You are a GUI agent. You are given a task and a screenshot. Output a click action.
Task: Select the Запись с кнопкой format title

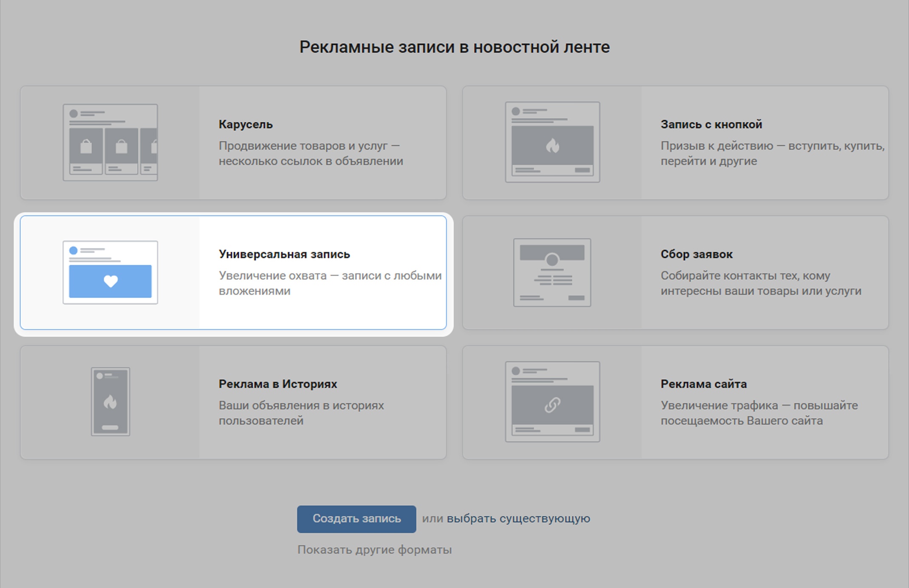pos(711,124)
